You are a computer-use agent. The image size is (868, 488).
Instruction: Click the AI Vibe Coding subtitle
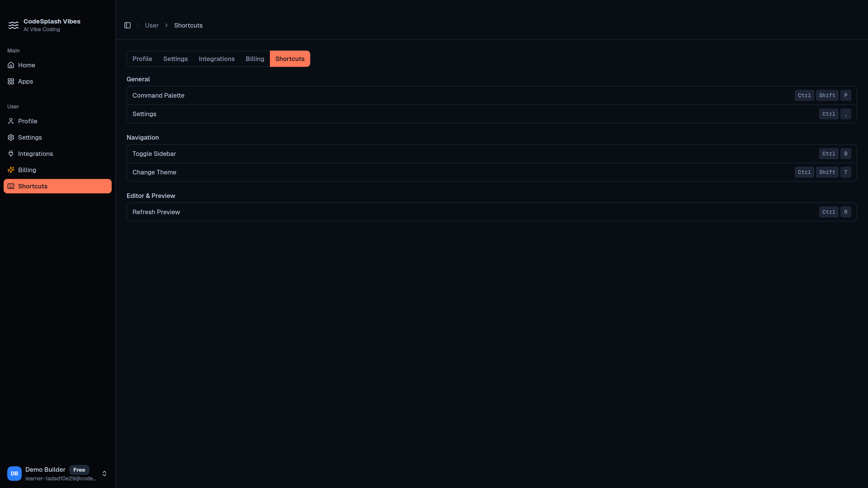point(42,29)
